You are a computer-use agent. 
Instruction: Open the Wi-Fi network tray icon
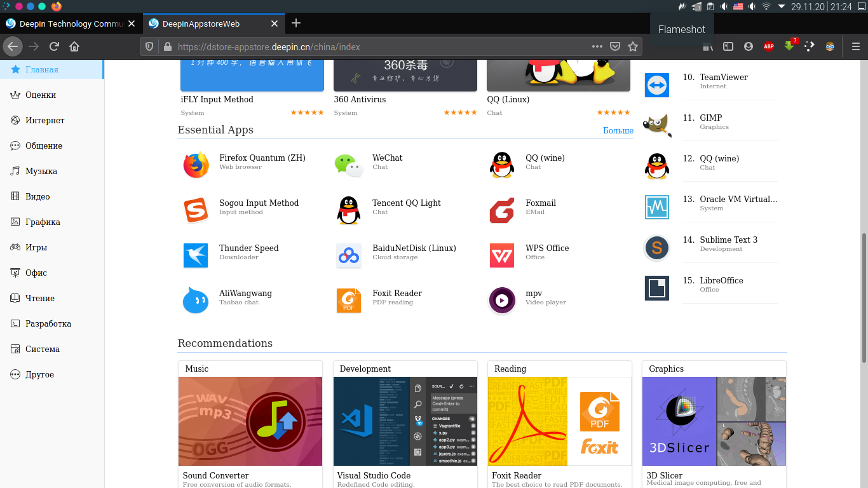point(766,6)
